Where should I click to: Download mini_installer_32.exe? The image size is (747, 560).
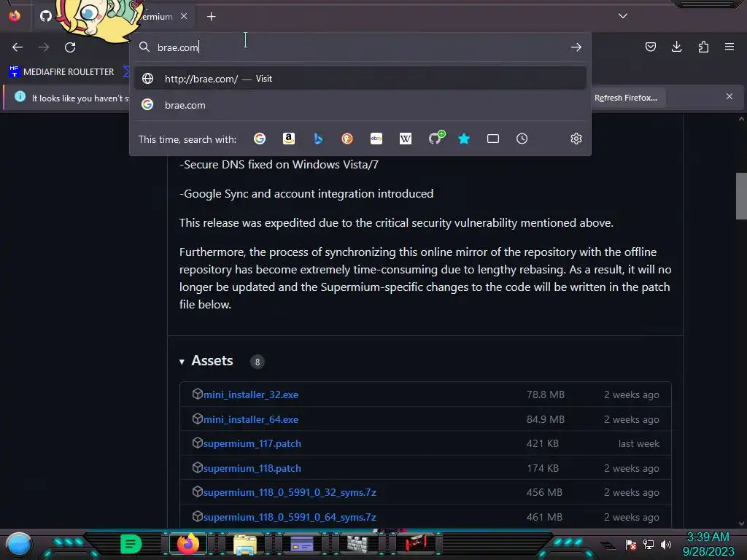(251, 394)
